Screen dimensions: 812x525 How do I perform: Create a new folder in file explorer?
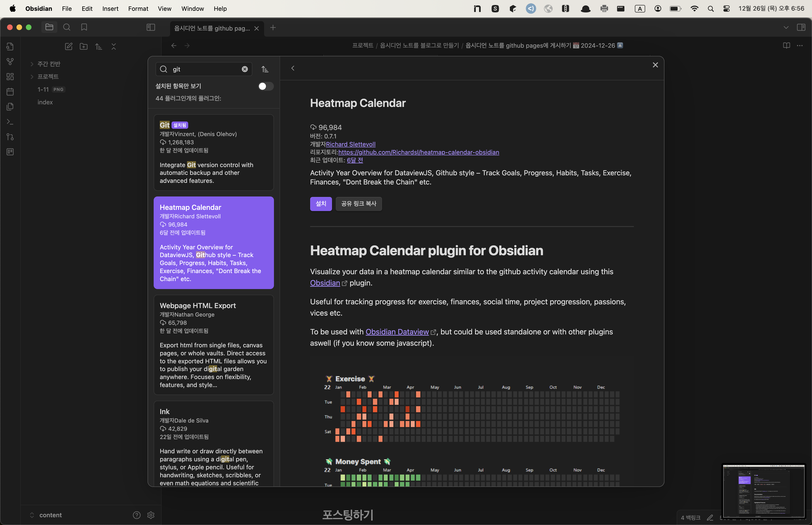click(x=83, y=47)
